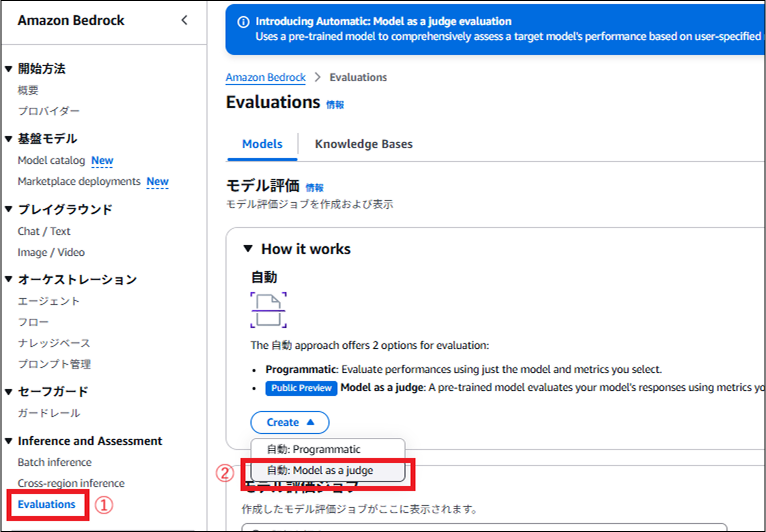This screenshot has height=532, width=766.
Task: Open ガードレール in the sidebar
Action: coord(49,413)
